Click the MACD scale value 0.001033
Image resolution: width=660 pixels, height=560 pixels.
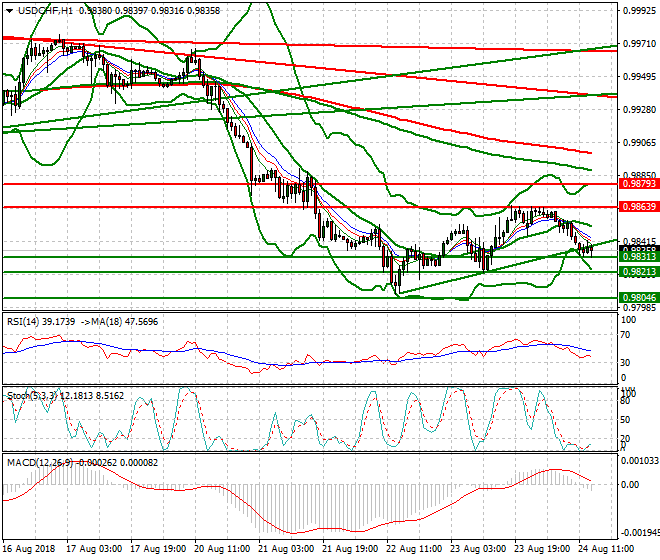coord(640,461)
